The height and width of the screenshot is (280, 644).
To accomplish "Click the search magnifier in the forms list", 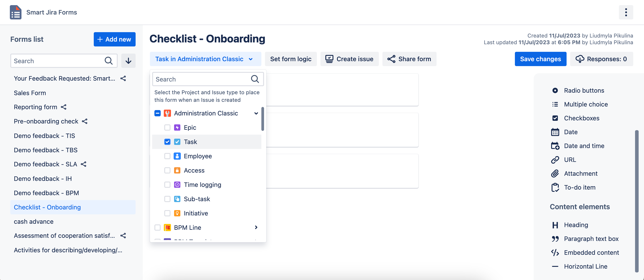I will point(109,61).
